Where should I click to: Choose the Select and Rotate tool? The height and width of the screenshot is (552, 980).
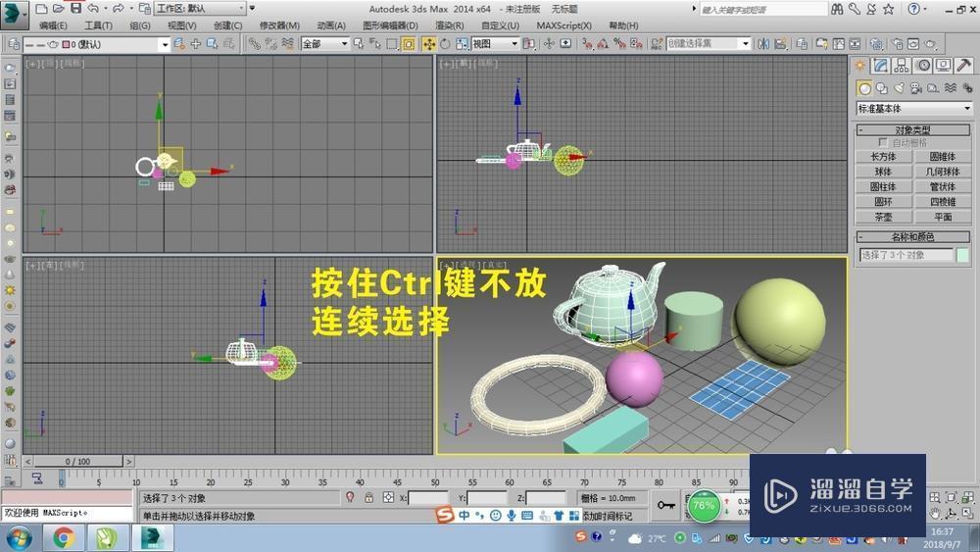pos(445,44)
